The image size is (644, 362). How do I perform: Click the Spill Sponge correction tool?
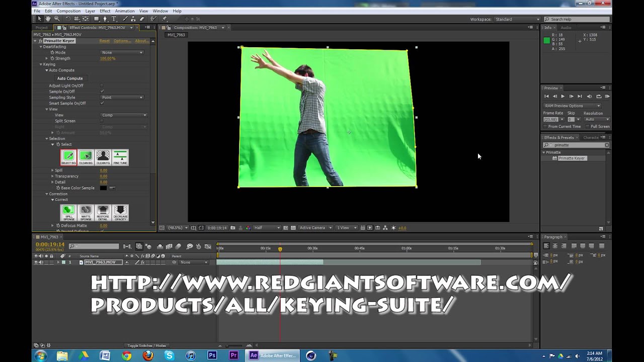click(68, 212)
